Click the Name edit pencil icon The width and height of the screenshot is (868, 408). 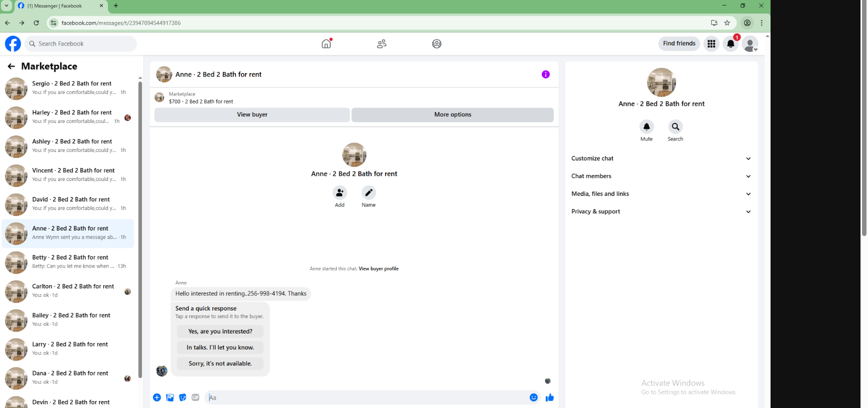(369, 192)
